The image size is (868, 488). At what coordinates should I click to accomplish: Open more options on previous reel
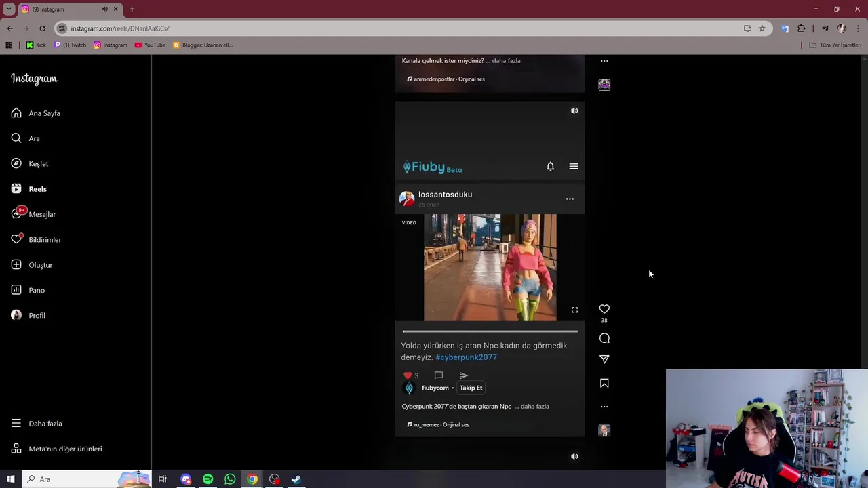pos(604,61)
